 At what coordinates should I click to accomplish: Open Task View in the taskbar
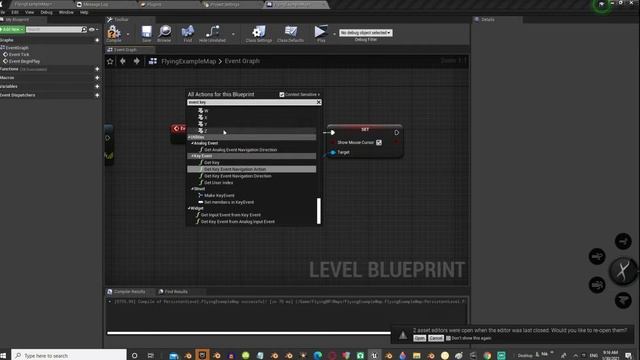point(151,356)
